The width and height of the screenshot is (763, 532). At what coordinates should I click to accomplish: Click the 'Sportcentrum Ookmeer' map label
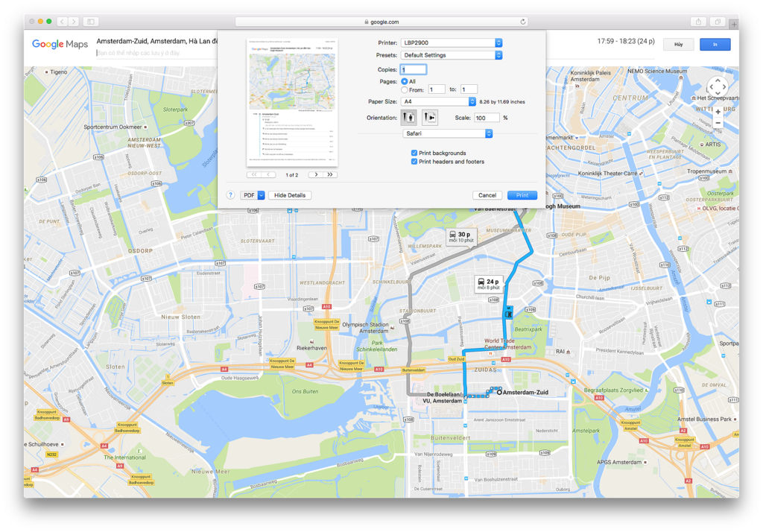click(x=113, y=127)
